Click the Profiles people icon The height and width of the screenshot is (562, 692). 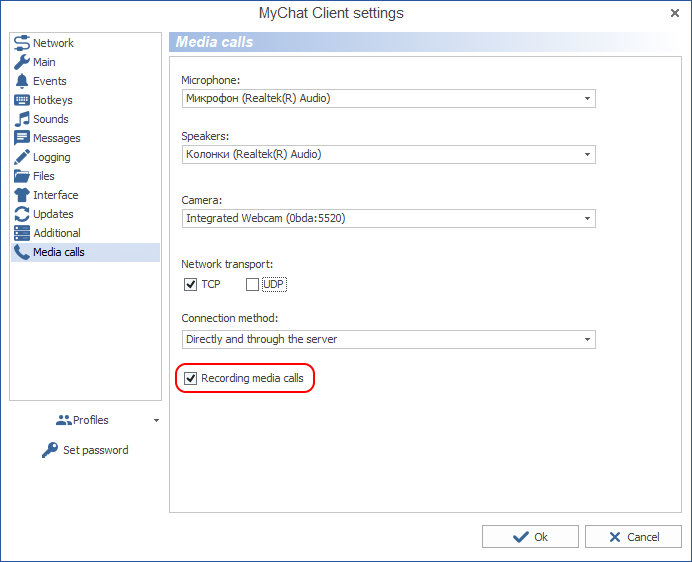click(64, 420)
